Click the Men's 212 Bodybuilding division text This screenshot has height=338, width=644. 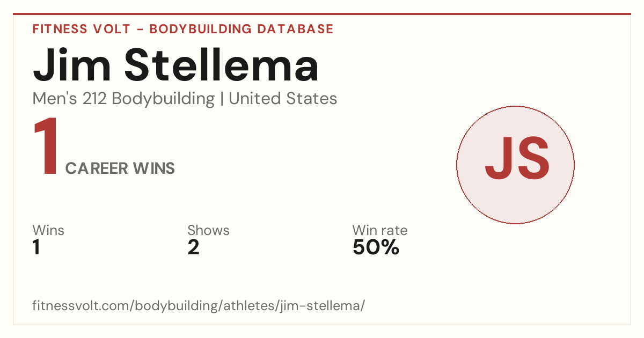(123, 99)
